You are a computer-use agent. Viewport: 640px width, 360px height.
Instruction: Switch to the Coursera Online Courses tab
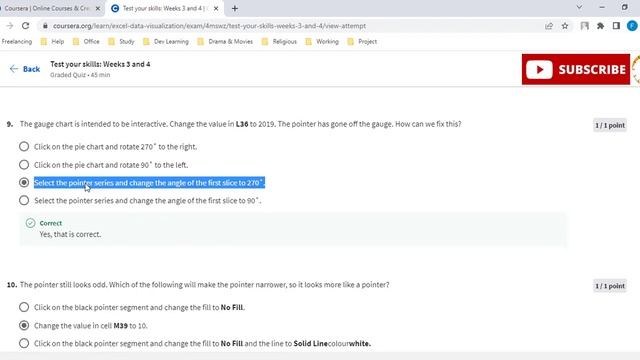pos(48,8)
